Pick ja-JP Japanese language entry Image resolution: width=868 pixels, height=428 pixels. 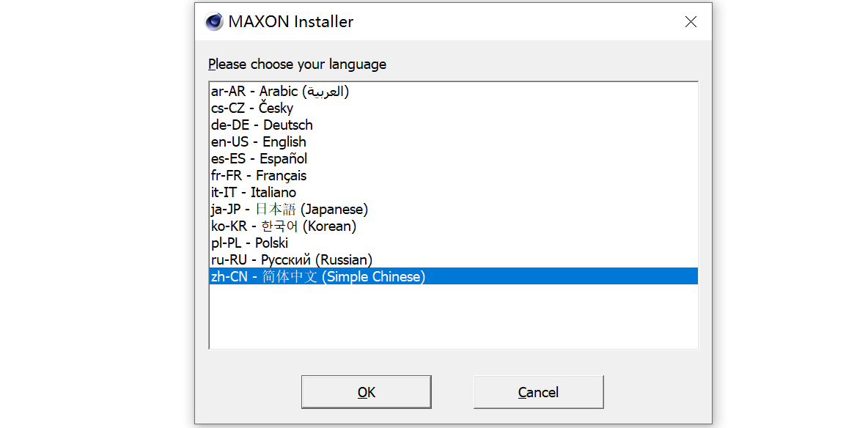coord(289,210)
